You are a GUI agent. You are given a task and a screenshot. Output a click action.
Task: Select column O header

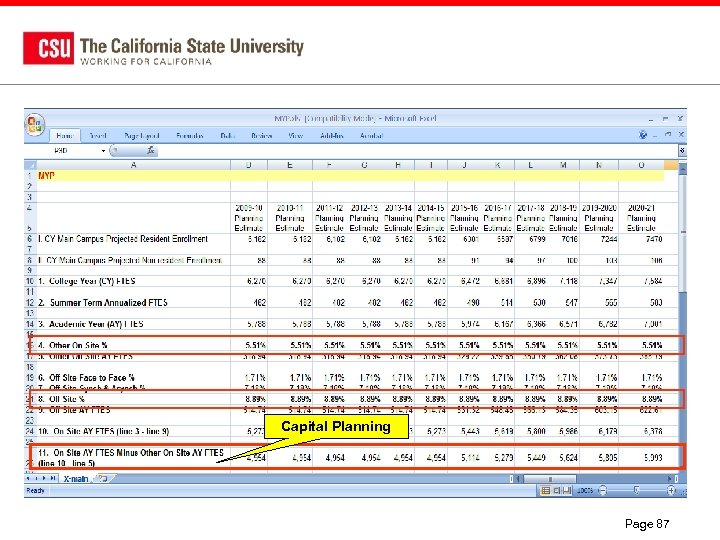click(x=641, y=165)
